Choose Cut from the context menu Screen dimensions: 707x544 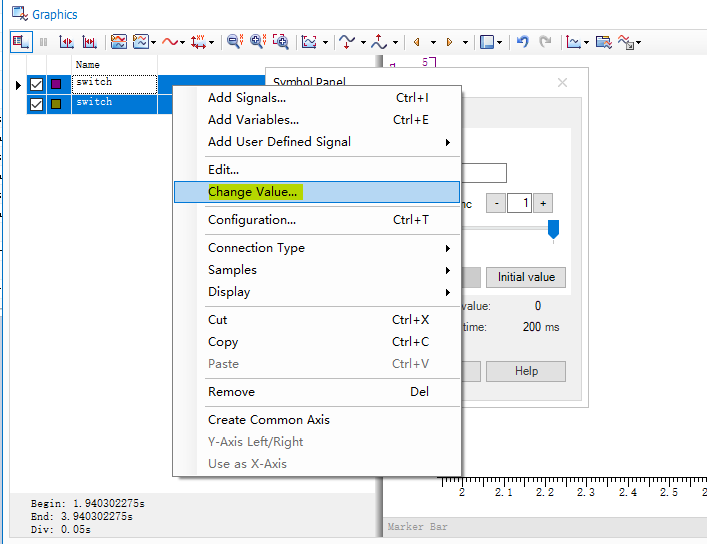pos(317,320)
